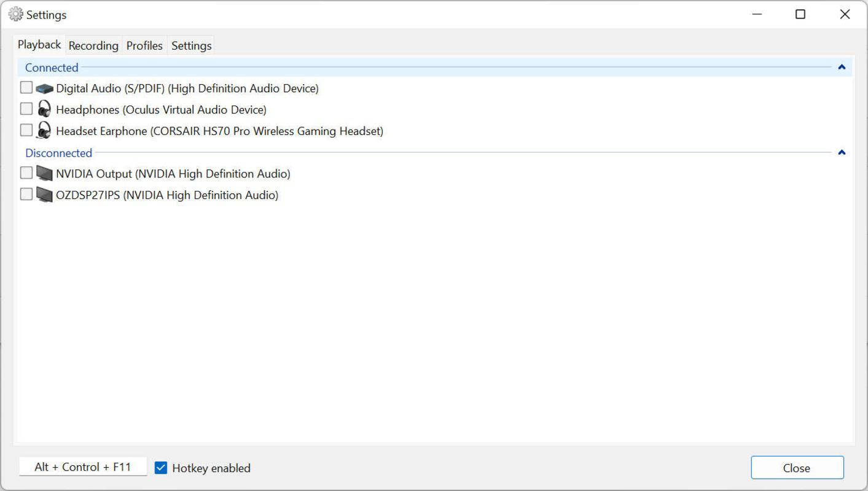Select Headset Earphone CORSAIR HS70 text
The width and height of the screenshot is (868, 491).
(219, 131)
